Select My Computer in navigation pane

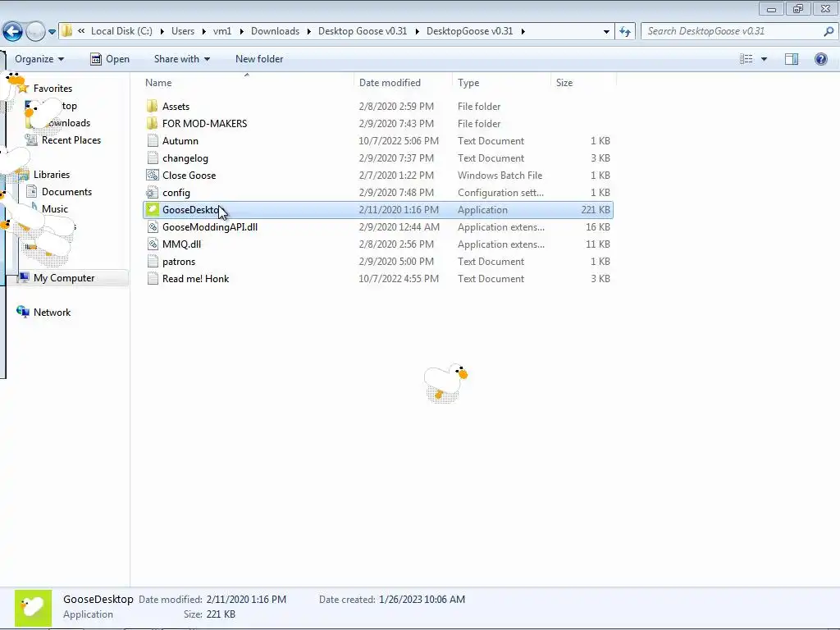tap(64, 278)
